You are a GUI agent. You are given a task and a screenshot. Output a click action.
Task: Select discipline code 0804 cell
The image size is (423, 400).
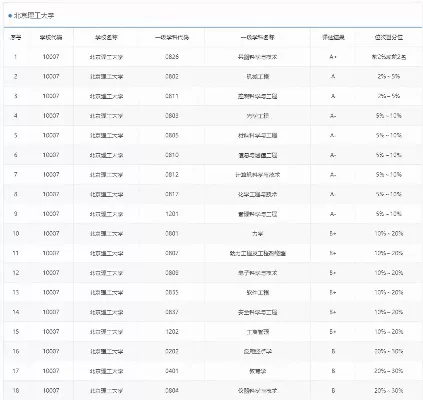[172, 391]
